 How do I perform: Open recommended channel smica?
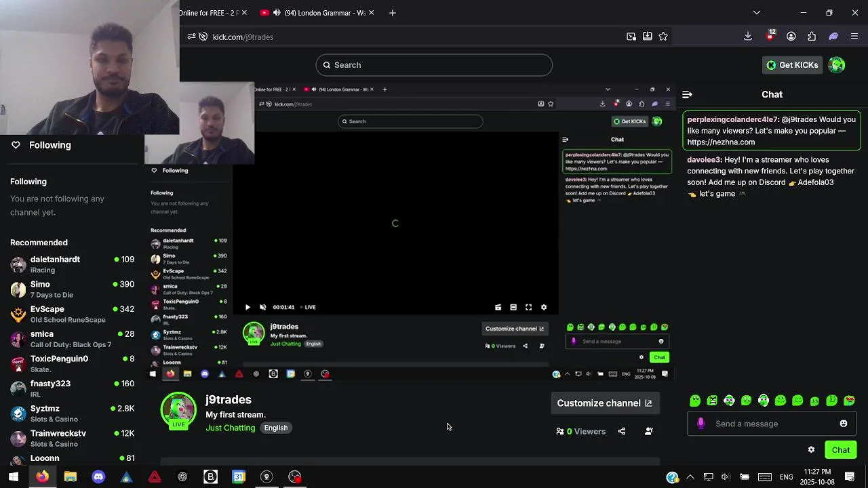click(x=72, y=339)
